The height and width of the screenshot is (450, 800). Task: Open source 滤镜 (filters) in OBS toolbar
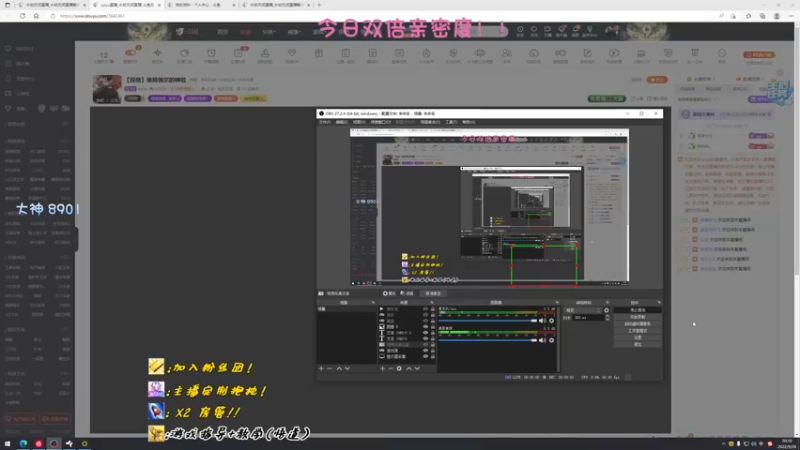click(x=407, y=293)
